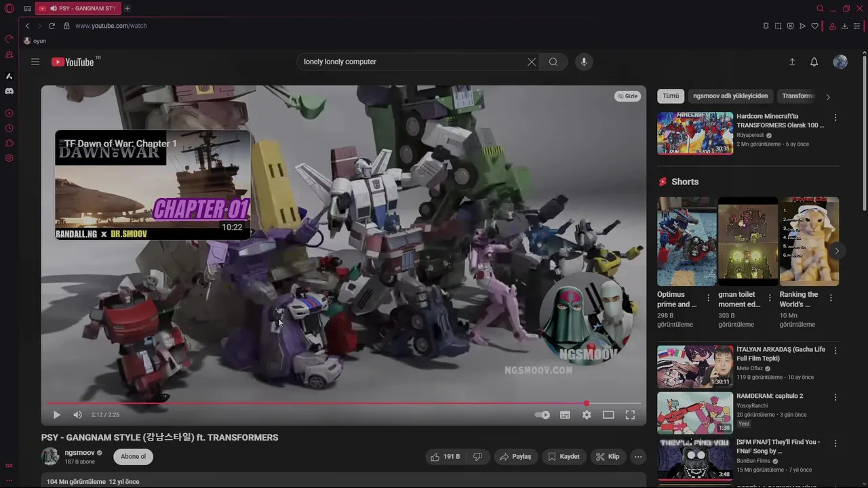Take a snapshot of the page
Screen dimensions: 868x488
tap(778, 26)
